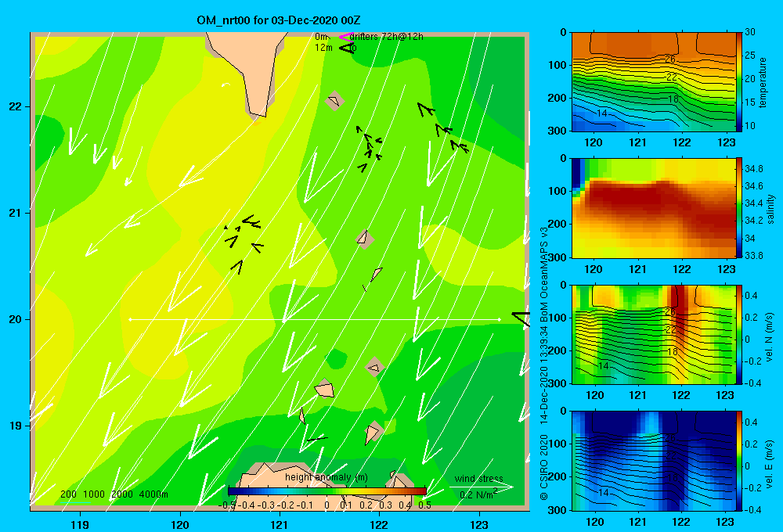Click the '15' value on temperature scale
The height and width of the screenshot is (532, 783).
click(749, 102)
